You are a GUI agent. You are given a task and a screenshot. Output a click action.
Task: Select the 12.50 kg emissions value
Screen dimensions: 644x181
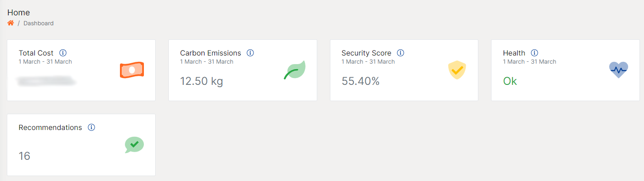tap(201, 81)
